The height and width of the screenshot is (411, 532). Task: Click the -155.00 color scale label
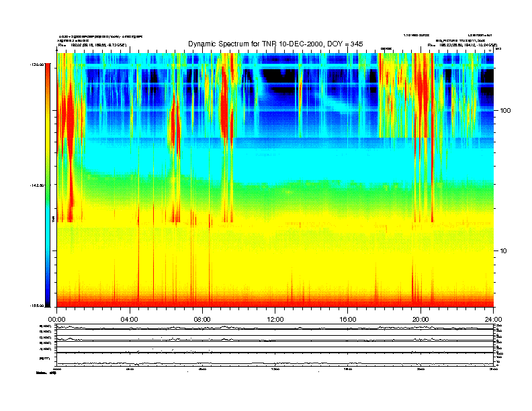tap(37, 306)
